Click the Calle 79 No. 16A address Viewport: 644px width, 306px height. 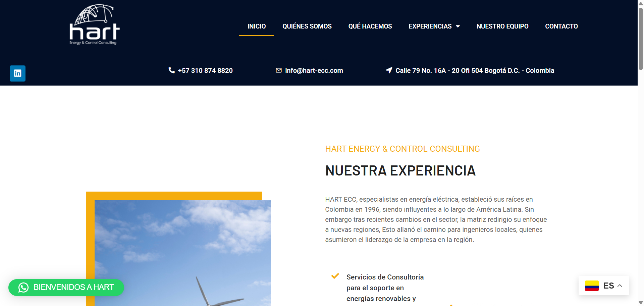(x=475, y=70)
